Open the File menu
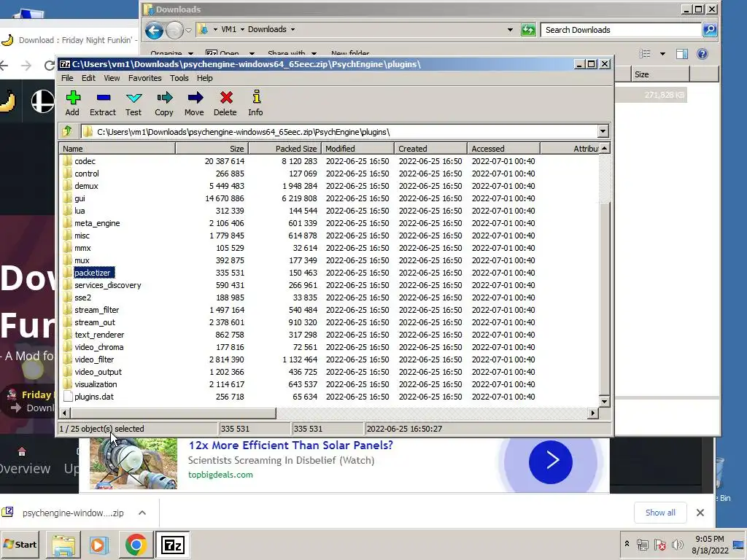Image resolution: width=747 pixels, height=560 pixels. [x=67, y=78]
